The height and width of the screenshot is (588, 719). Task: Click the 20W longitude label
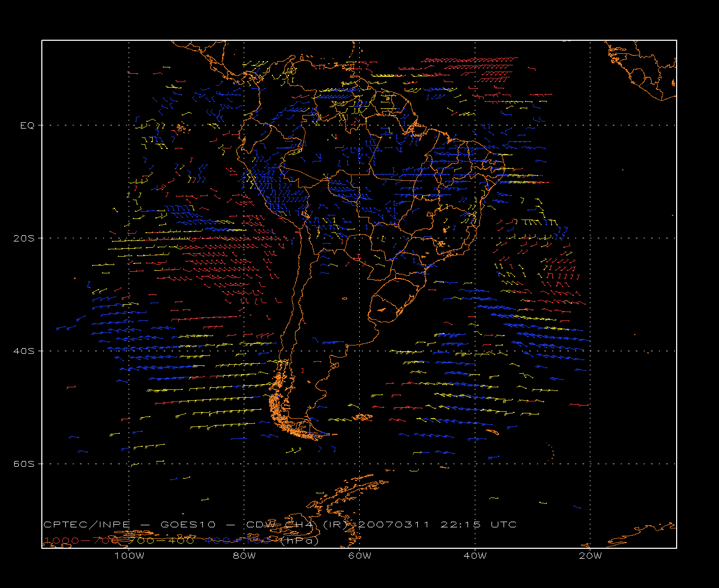(x=590, y=556)
